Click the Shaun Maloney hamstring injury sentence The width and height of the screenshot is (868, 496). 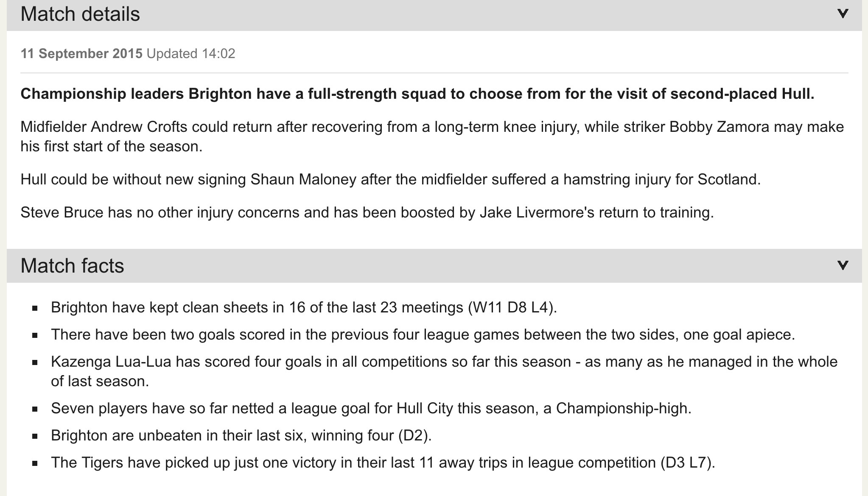[x=391, y=179]
